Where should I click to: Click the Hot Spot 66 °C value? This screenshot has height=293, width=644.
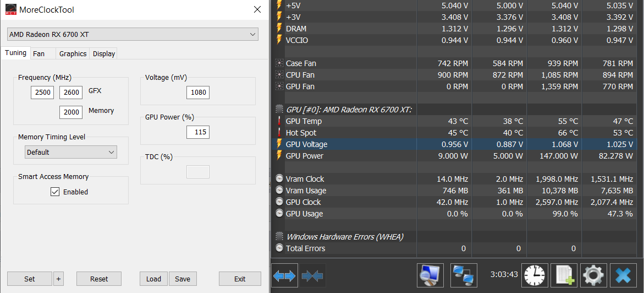point(568,133)
